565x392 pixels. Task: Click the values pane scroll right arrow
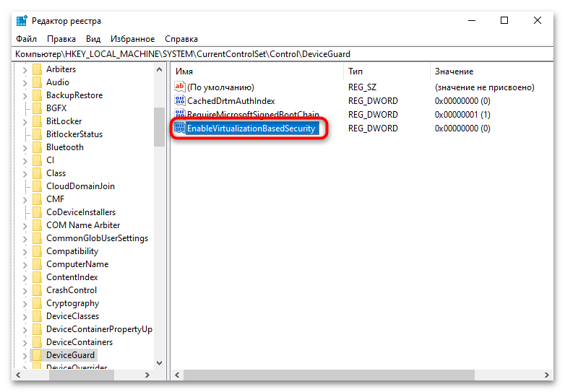tap(547, 375)
